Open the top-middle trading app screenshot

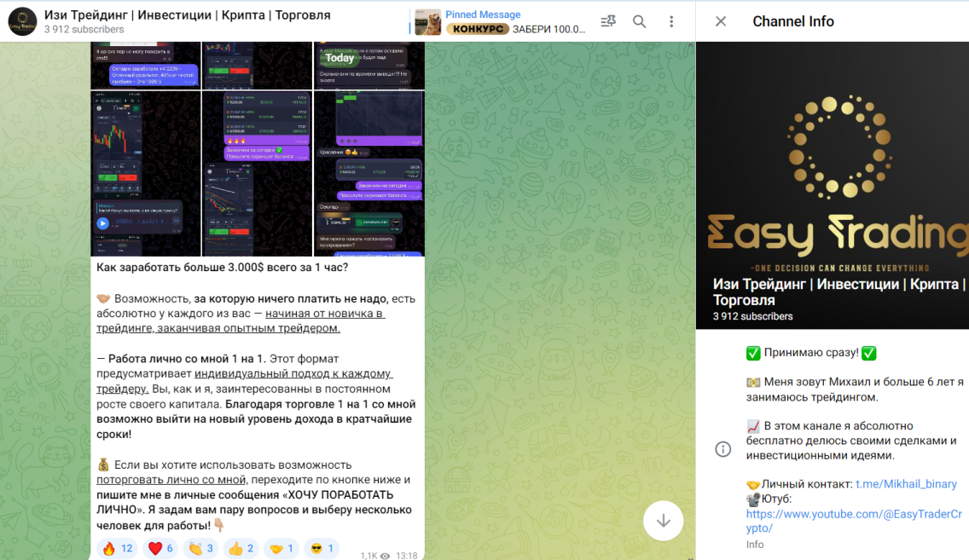pos(257,66)
